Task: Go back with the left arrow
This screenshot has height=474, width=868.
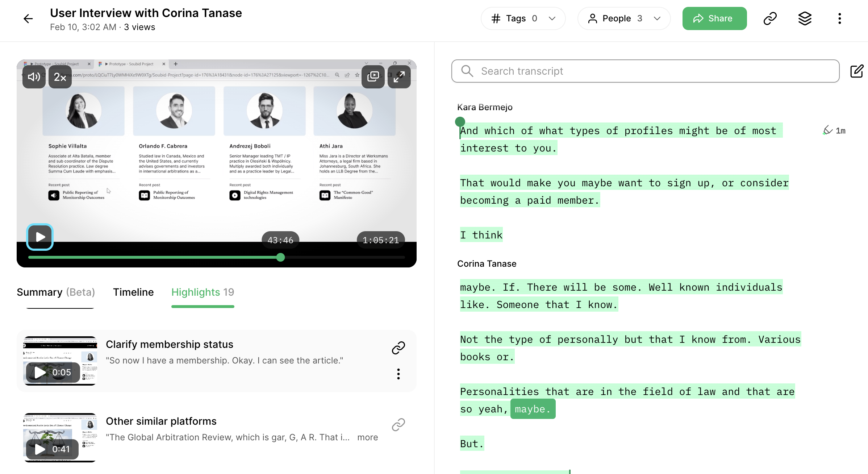Action: [28, 18]
